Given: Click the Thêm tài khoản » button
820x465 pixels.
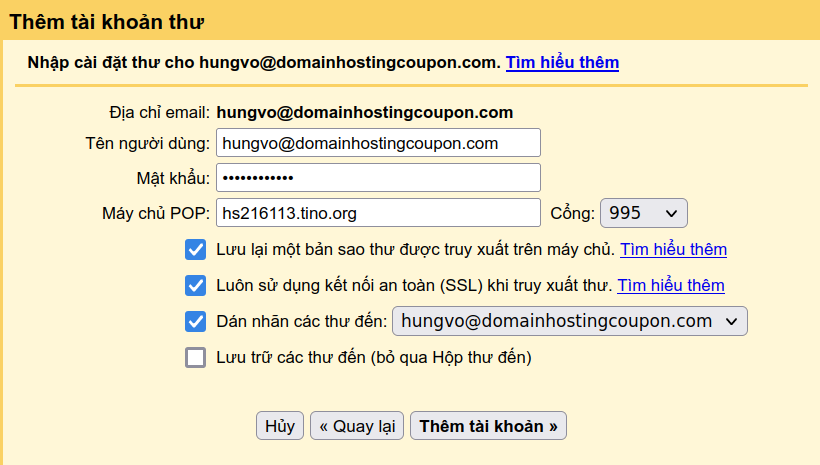Looking at the screenshot, I should point(489,426).
